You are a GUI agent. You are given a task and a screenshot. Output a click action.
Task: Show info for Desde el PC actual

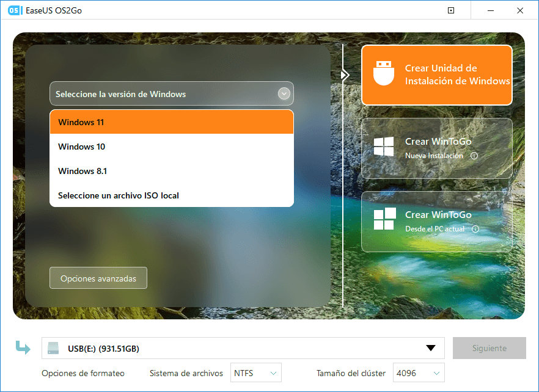(475, 229)
